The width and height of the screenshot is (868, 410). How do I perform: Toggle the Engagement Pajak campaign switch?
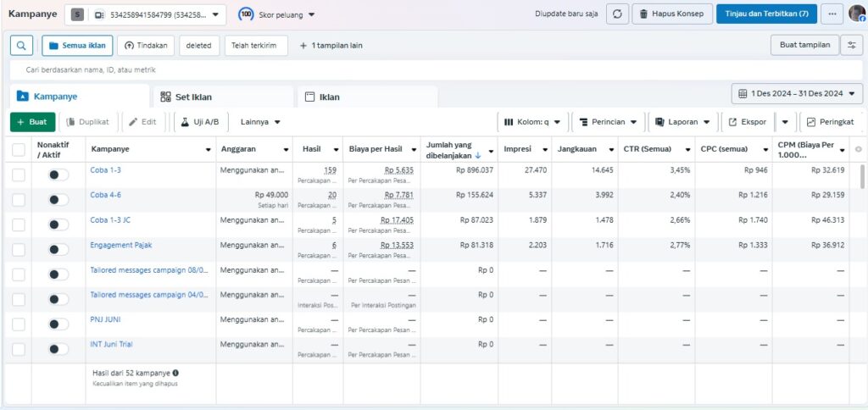58,249
